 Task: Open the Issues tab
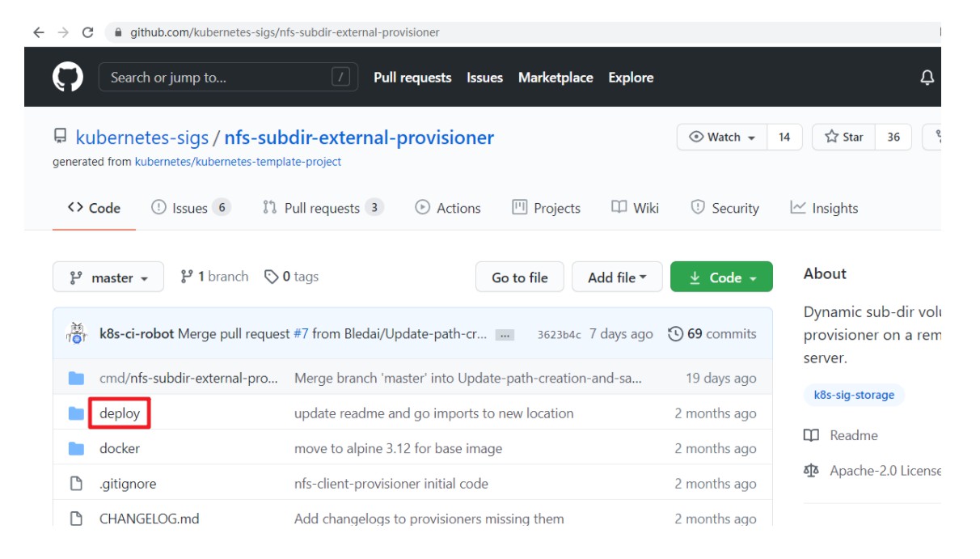191,208
